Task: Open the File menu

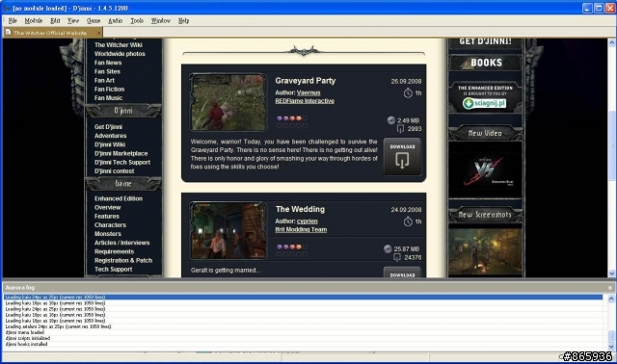Action: tap(13, 20)
